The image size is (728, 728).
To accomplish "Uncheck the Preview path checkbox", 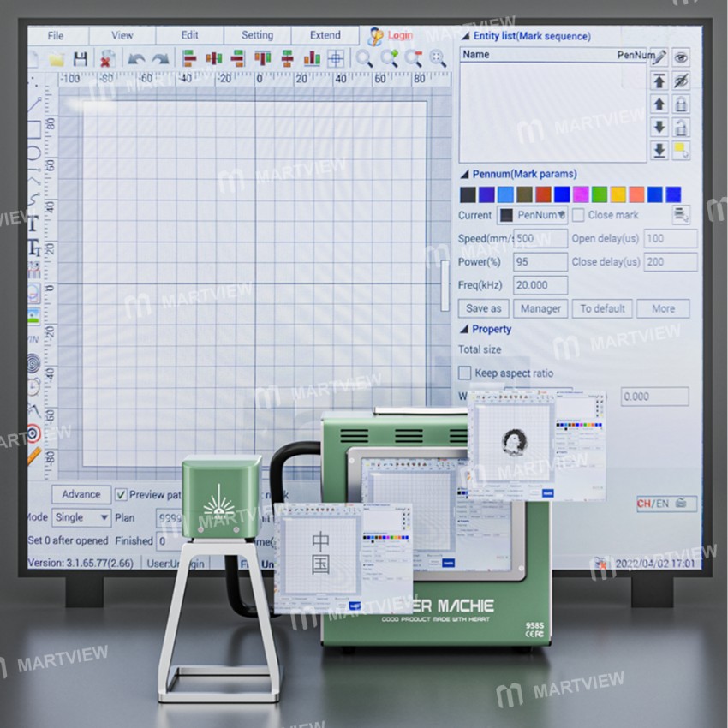I will click(x=121, y=494).
